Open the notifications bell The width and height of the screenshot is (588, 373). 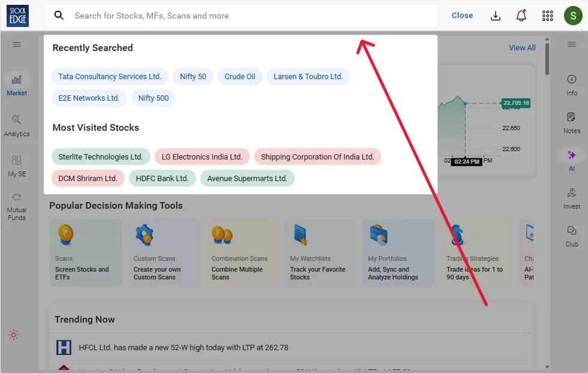521,16
